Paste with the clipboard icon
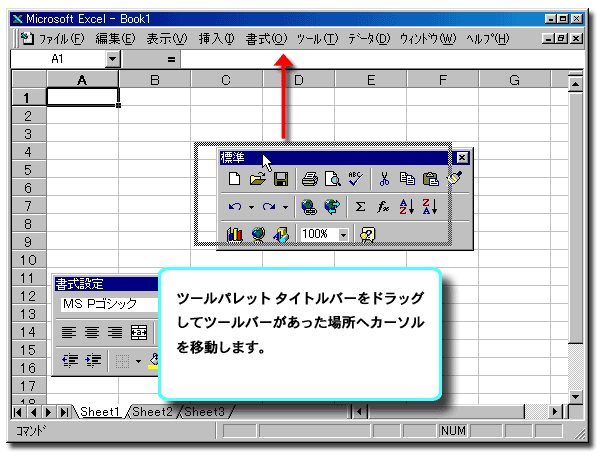Viewport: 600px width, 456px height. point(430,179)
